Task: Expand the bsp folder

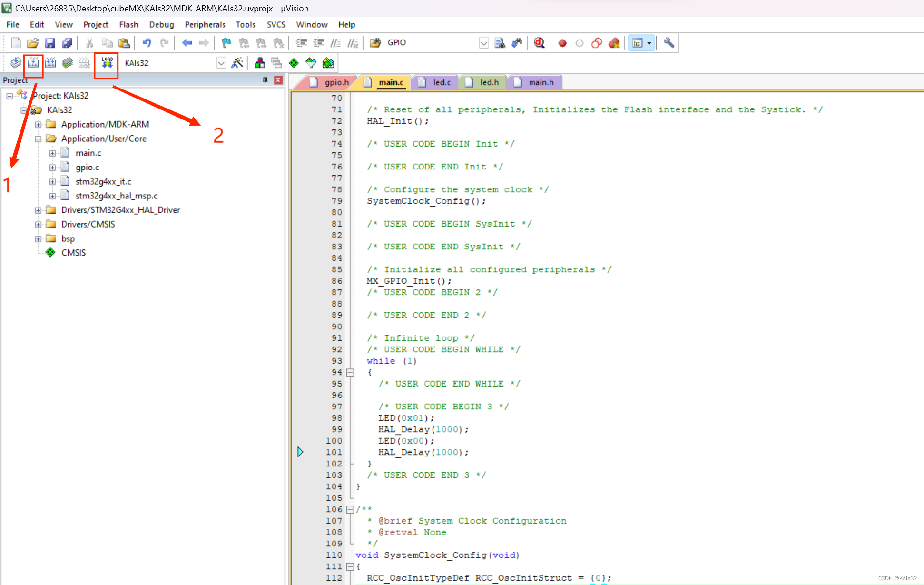Action: point(38,239)
